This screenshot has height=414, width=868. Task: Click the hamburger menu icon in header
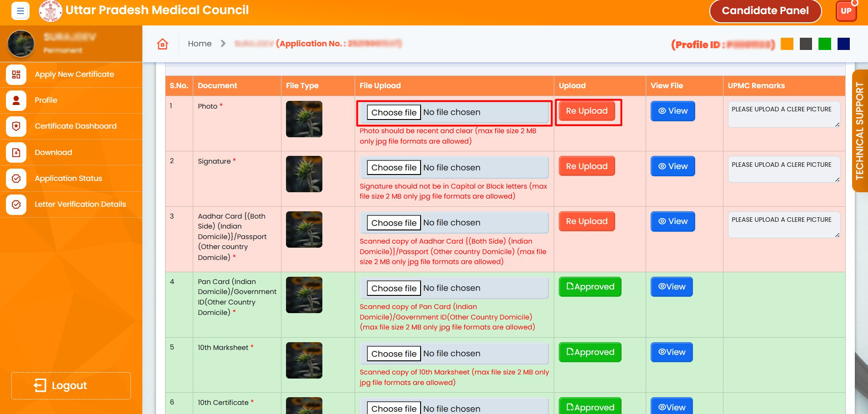(20, 11)
